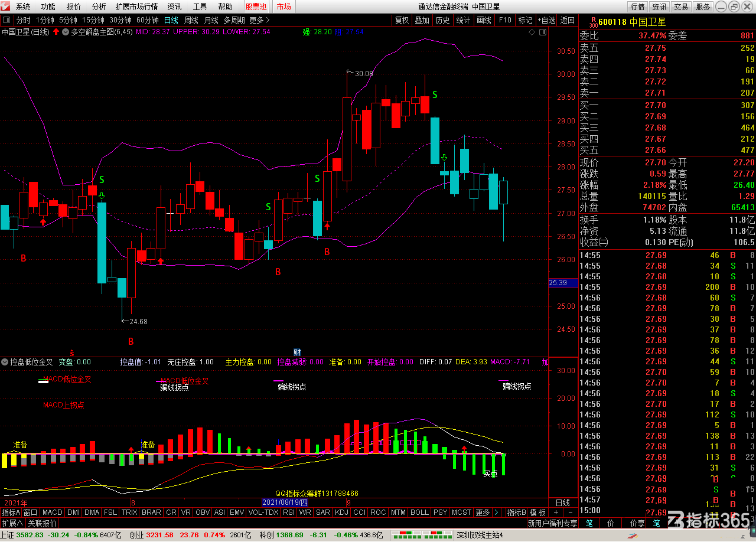This screenshot has height=542, width=756.
Task: Click the 深圳双线主站4 server status
Action: click(x=480, y=536)
